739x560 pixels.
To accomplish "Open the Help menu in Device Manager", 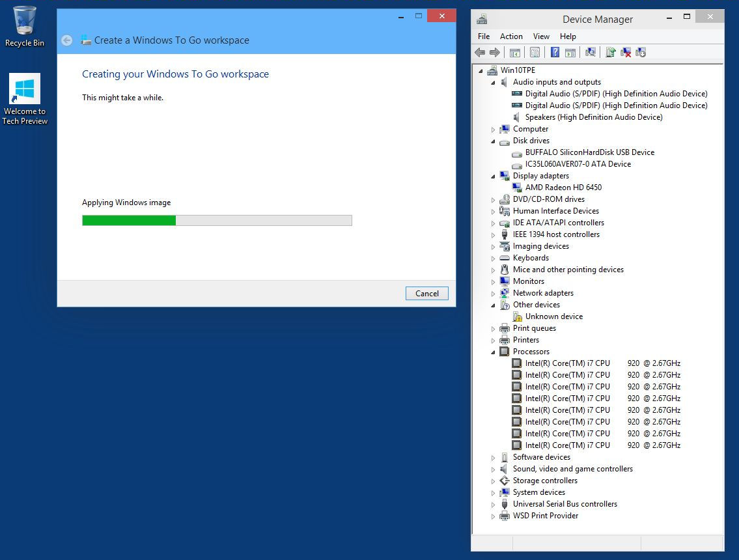I will [568, 36].
